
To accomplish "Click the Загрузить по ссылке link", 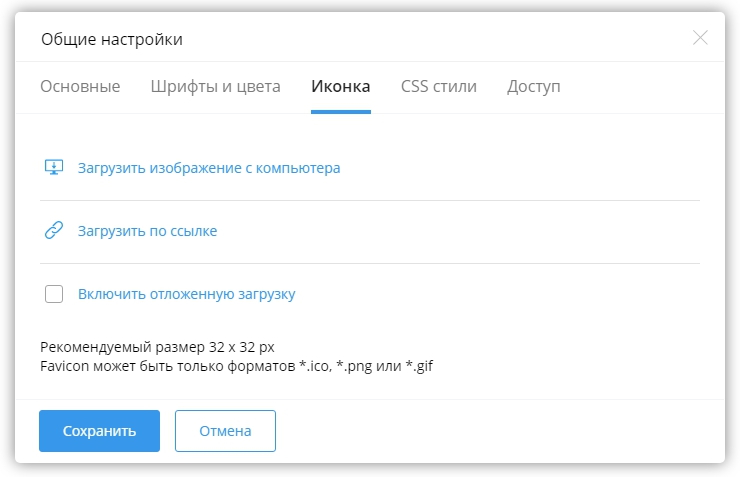I will coord(148,231).
